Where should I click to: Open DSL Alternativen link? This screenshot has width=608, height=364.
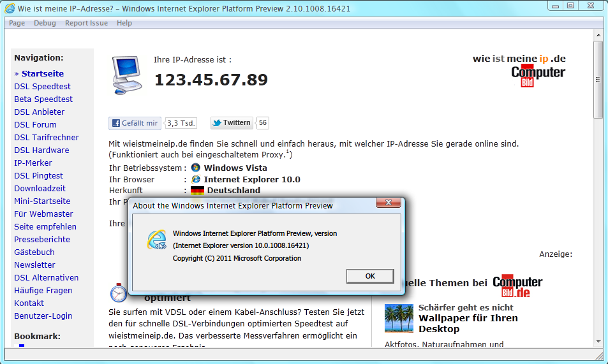point(46,278)
